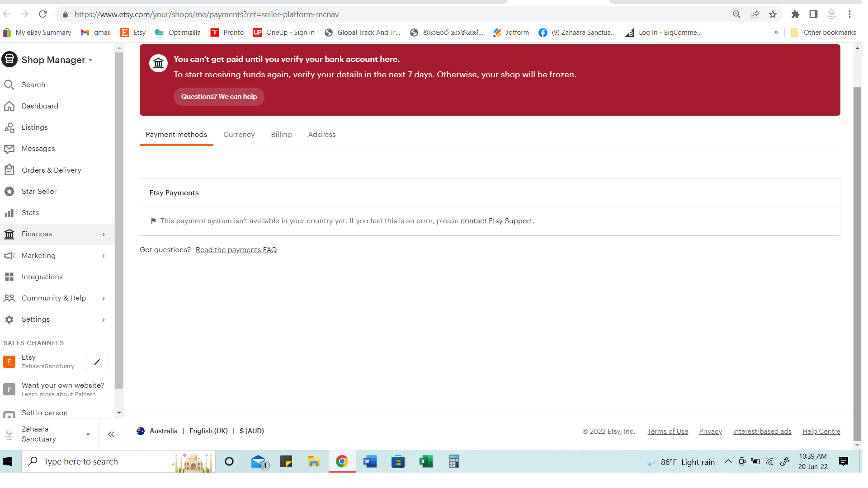
Task: Click the browser address bar URL
Action: [x=207, y=14]
